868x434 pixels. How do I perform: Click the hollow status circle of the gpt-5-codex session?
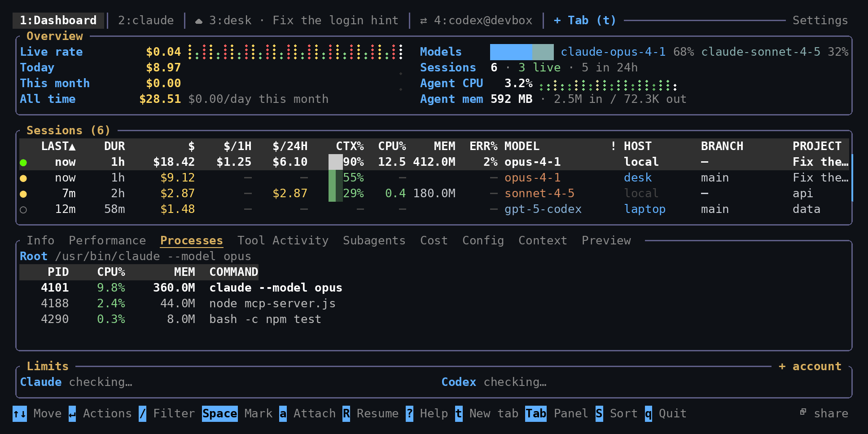click(23, 209)
